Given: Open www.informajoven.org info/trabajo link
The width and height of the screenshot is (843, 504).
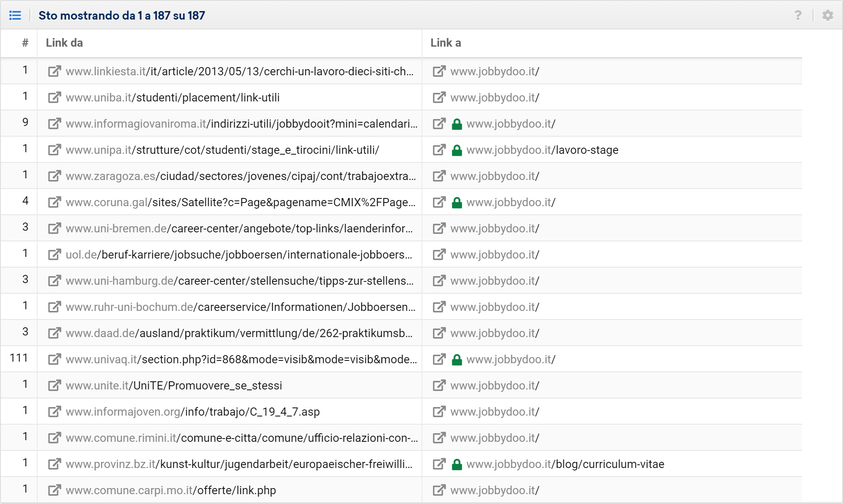Looking at the screenshot, I should (x=193, y=412).
